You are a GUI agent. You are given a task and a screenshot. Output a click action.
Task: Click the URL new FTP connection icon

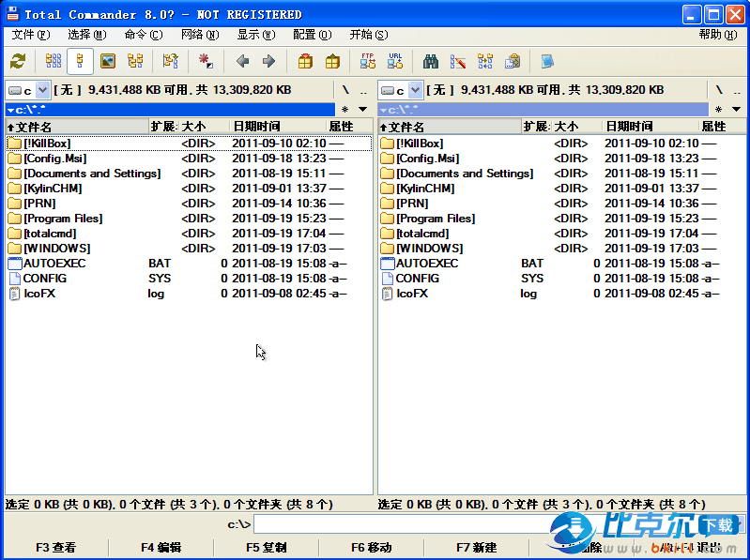coord(395,62)
